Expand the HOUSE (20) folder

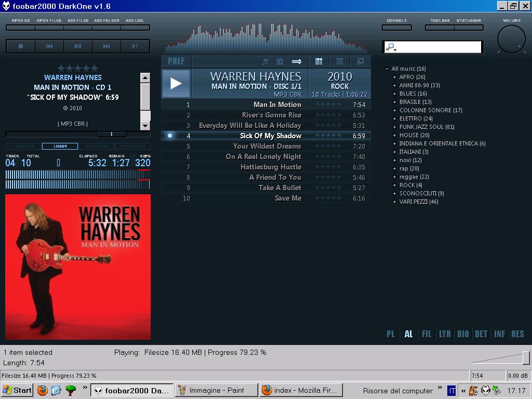(395, 136)
